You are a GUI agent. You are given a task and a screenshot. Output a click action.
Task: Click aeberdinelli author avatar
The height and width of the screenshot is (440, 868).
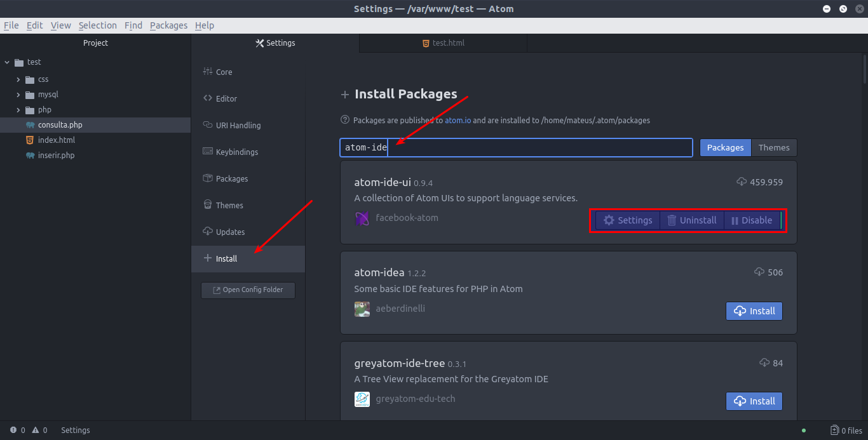[x=362, y=309]
